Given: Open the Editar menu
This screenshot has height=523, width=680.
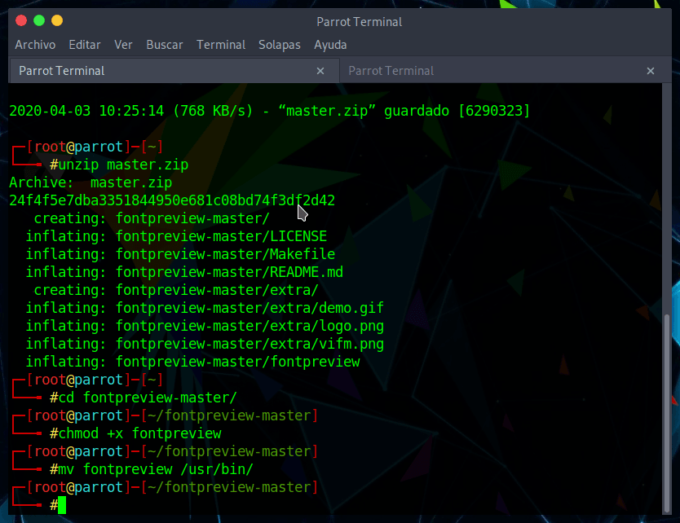Looking at the screenshot, I should tap(85, 45).
